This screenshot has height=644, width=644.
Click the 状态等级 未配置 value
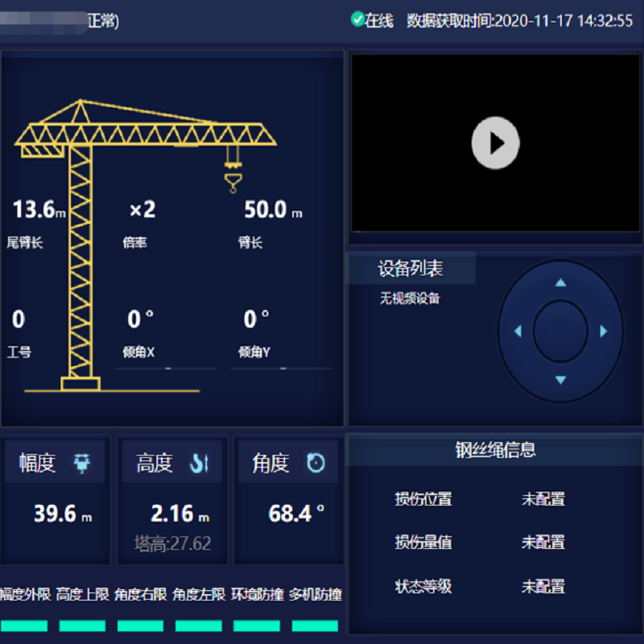(x=543, y=586)
